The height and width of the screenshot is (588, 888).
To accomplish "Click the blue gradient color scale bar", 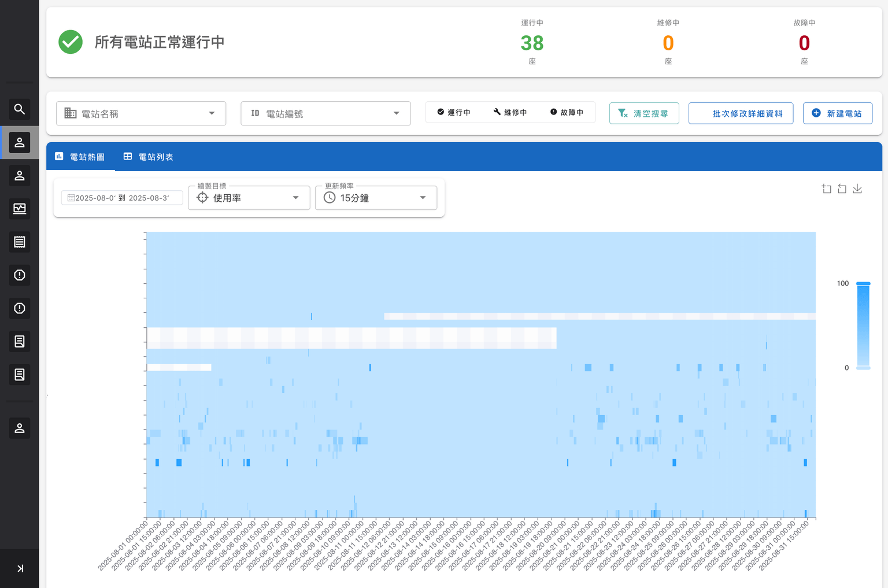I will pyautogui.click(x=863, y=326).
